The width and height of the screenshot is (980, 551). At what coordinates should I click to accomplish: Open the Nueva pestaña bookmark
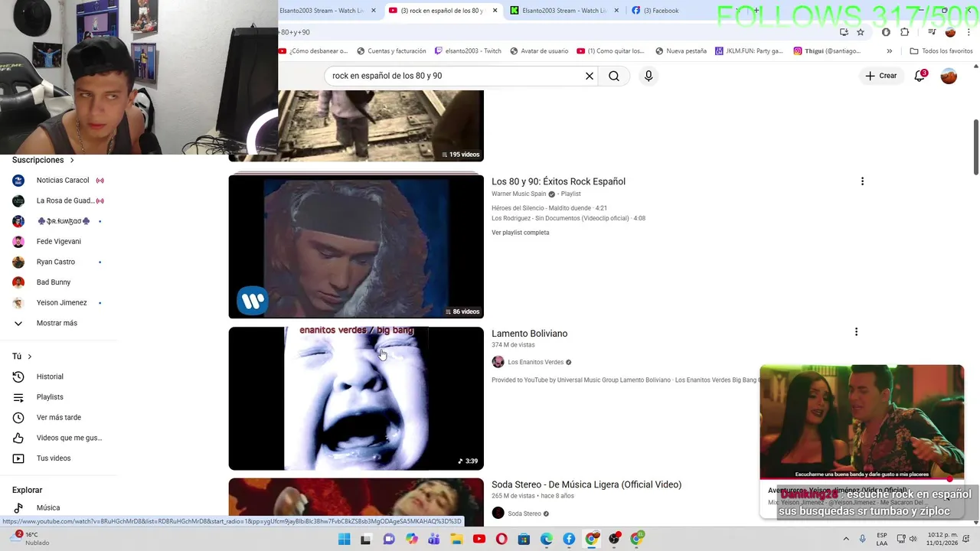pyautogui.click(x=681, y=51)
